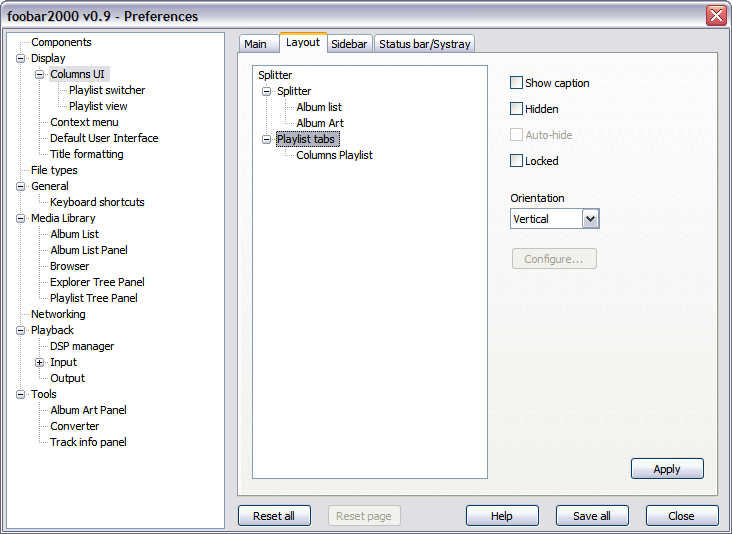Click the Apply button
Image resolution: width=732 pixels, height=534 pixels.
tap(667, 469)
